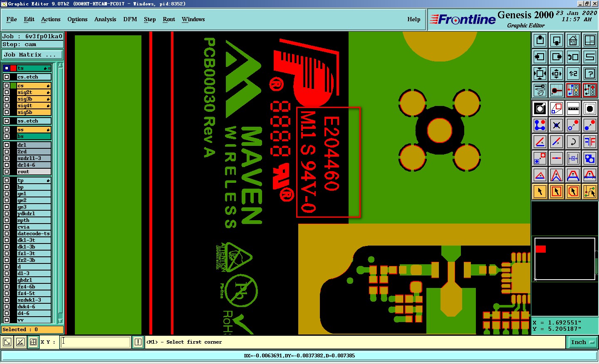Toggle the datecode-ts layer checkbox

point(7,234)
